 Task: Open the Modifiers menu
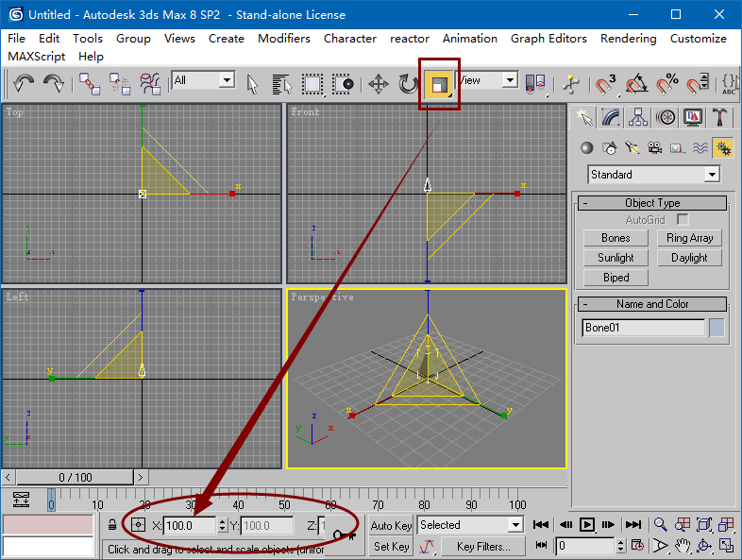[x=284, y=39]
